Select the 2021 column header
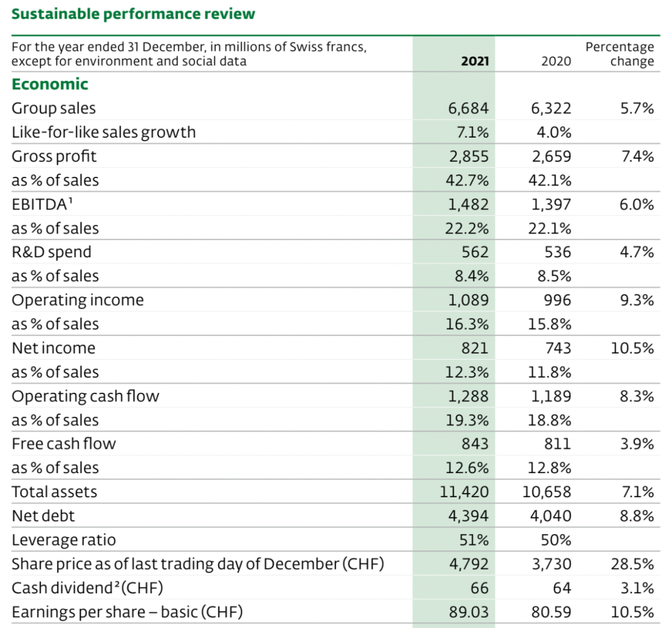The width and height of the screenshot is (672, 628). click(x=475, y=61)
